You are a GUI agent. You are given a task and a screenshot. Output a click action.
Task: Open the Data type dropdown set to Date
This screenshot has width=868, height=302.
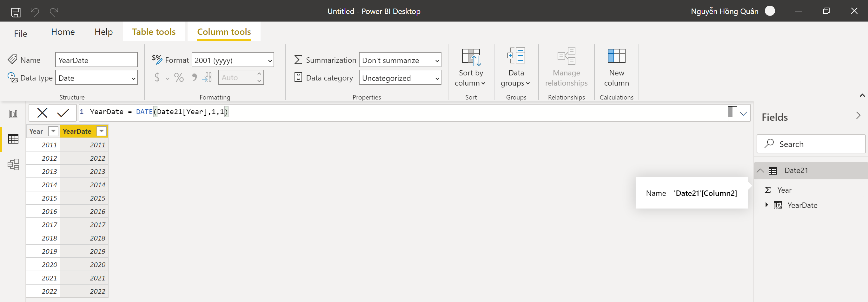(x=96, y=78)
